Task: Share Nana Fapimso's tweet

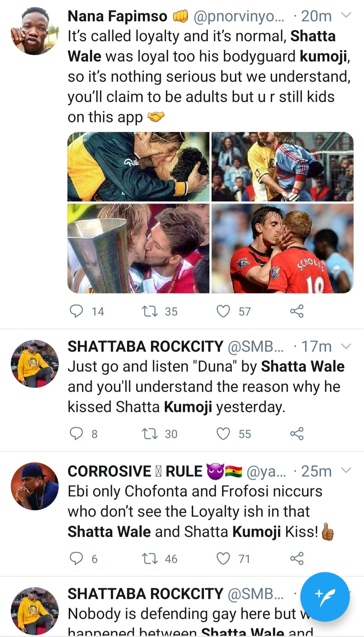Action: [x=297, y=311]
